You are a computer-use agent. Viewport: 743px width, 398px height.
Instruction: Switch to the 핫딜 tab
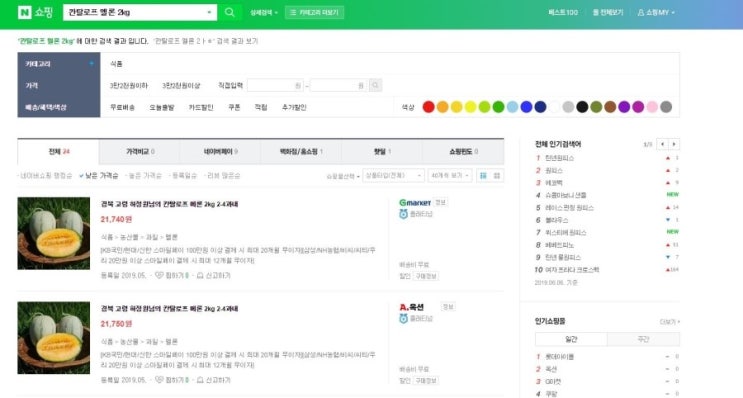(x=382, y=152)
